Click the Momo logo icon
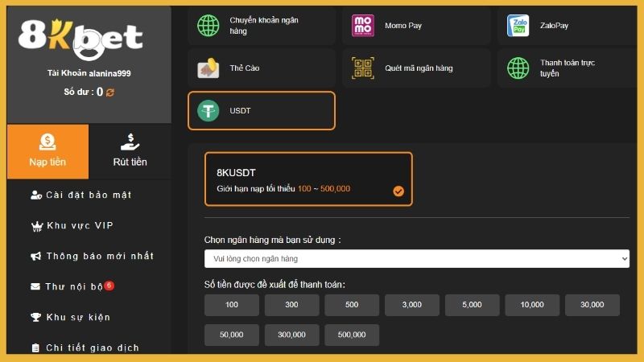Screen dimensions: 644x362 (363, 26)
